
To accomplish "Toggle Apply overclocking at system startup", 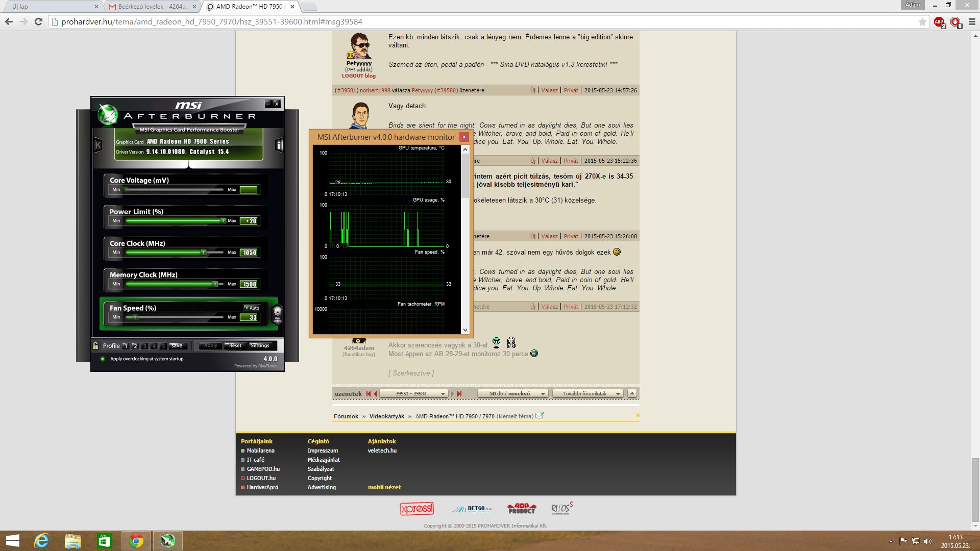I will click(103, 359).
